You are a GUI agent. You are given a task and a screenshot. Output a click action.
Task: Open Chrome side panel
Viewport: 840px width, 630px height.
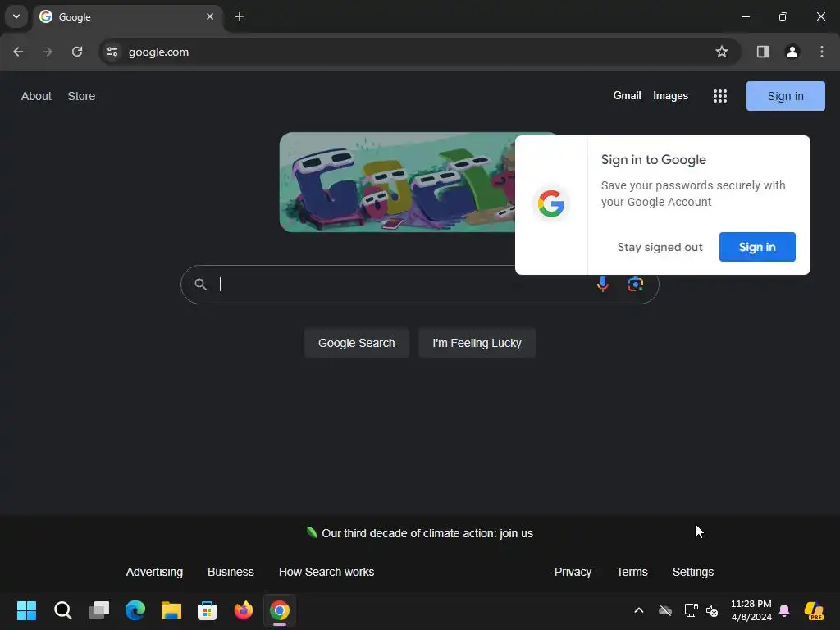point(763,52)
